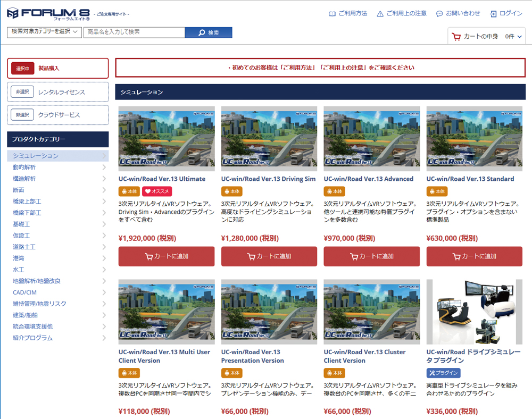Click the オススメ heart badge on Ultimate
Image resolution: width=532 pixels, height=419 pixels.
[157, 191]
